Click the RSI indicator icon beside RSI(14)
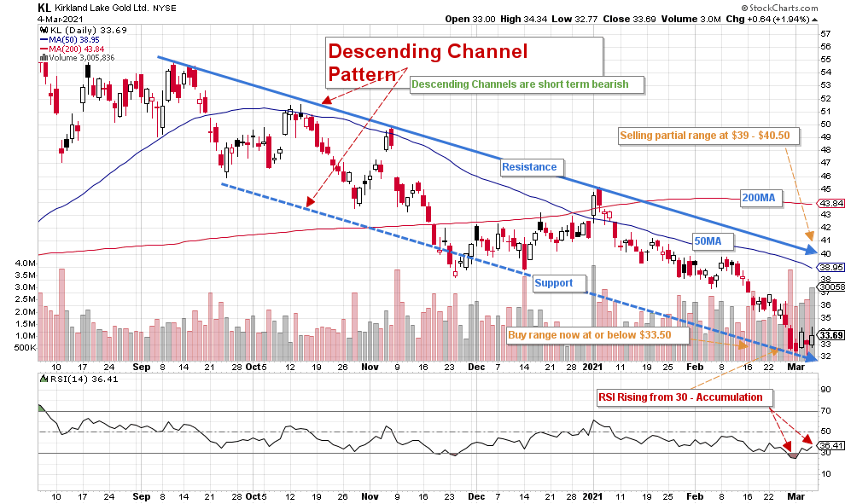Screen dimensions: 845x504 (44, 379)
